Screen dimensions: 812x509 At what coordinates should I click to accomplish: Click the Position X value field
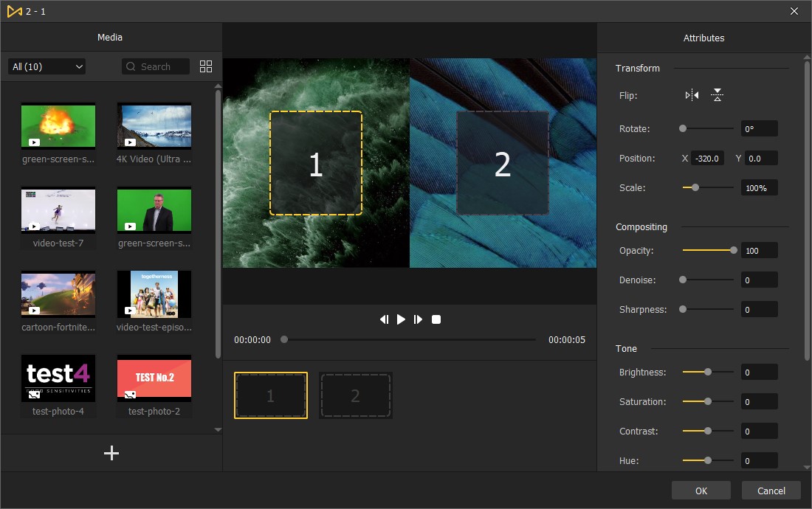(x=707, y=158)
